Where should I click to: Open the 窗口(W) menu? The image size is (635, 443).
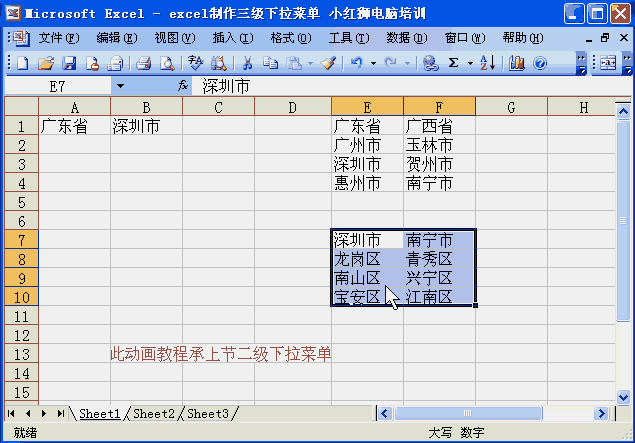coord(465,38)
